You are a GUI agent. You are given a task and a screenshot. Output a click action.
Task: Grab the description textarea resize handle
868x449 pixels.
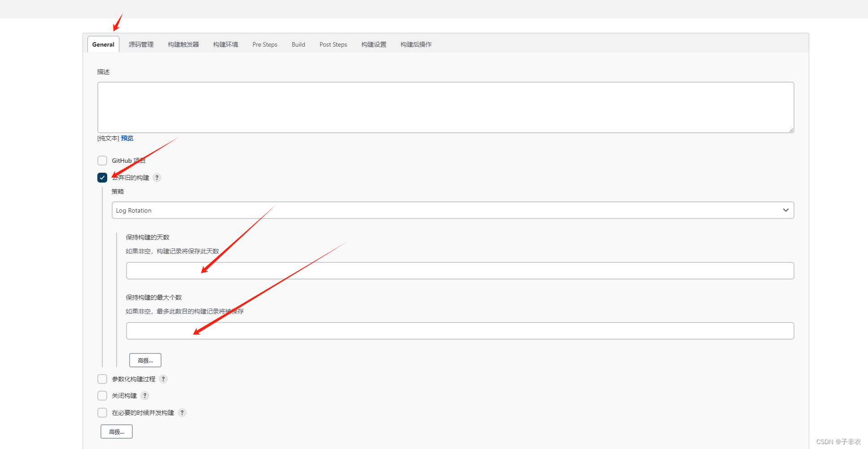[x=791, y=130]
